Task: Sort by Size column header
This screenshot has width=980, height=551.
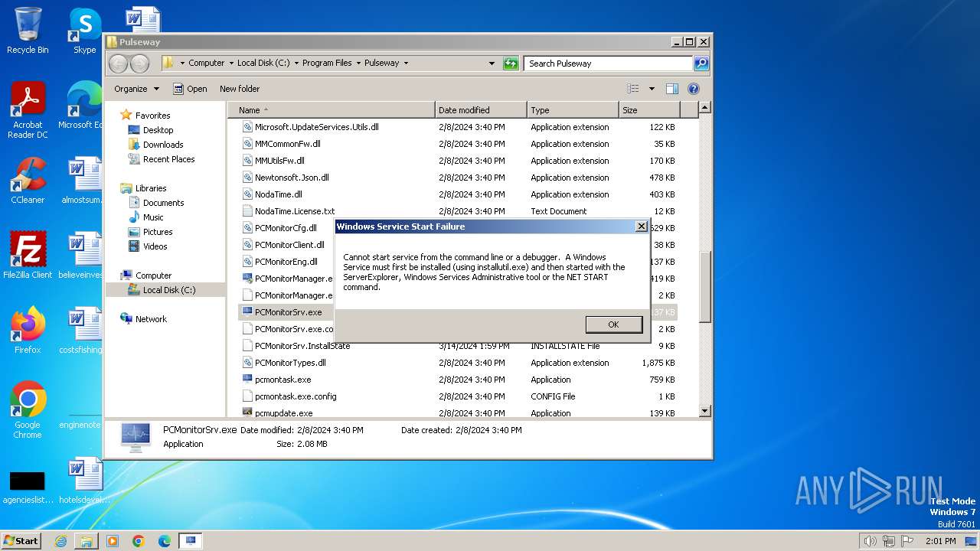Action: [x=649, y=110]
